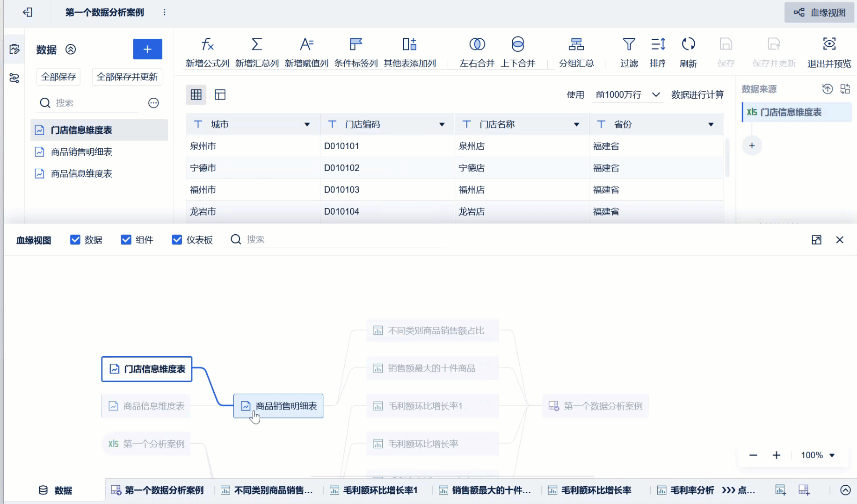Open the 排序 sort tool
Screen dimensions: 857x504
click(x=658, y=52)
